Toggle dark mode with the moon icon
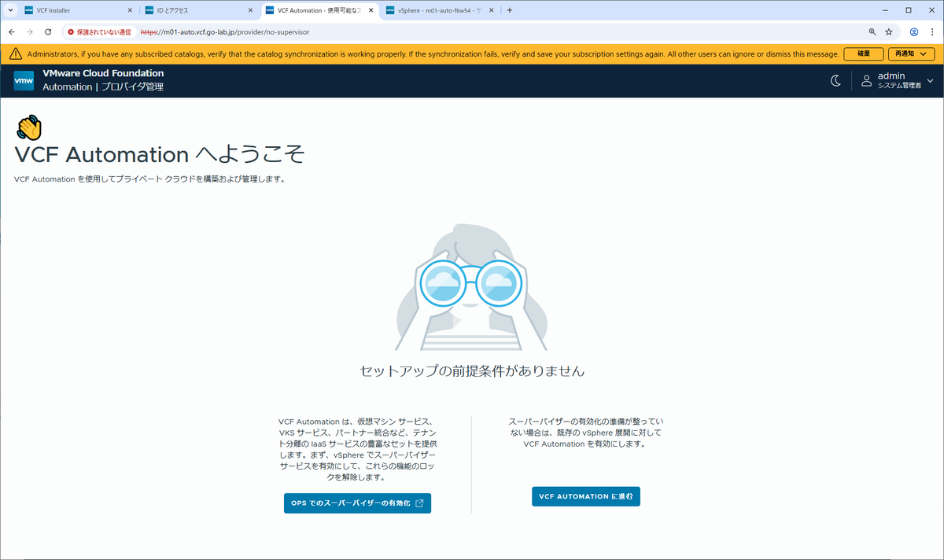944x560 pixels. (836, 80)
